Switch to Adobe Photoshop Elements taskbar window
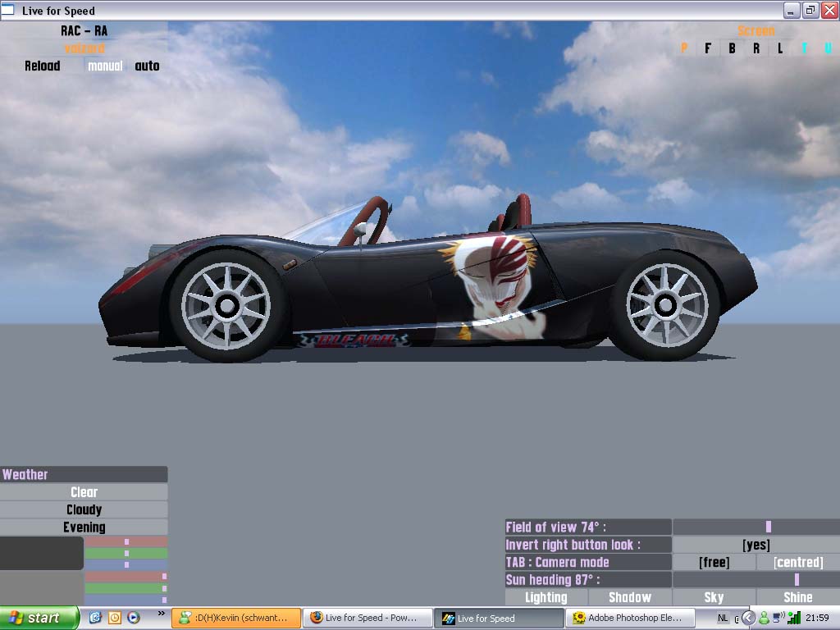The width and height of the screenshot is (840, 630). 631,618
